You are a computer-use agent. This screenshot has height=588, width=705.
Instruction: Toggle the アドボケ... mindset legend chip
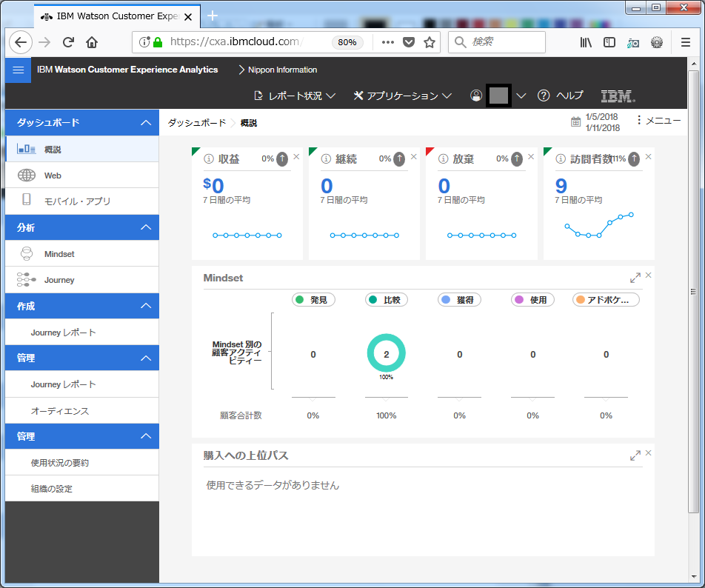(606, 300)
